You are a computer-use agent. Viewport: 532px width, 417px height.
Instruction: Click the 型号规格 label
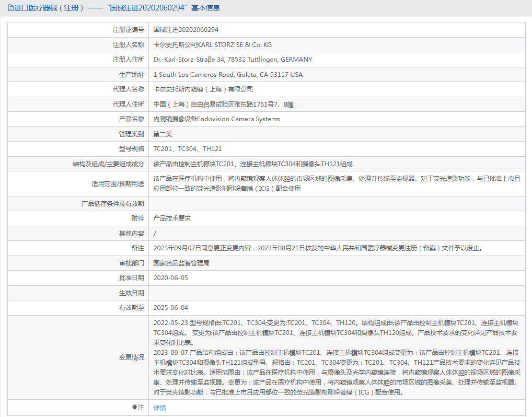pos(131,149)
